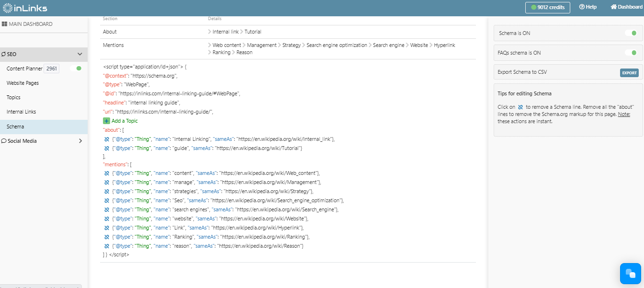Click the Tutorial about breadcrumb
The width and height of the screenshot is (644, 288).
click(253, 32)
